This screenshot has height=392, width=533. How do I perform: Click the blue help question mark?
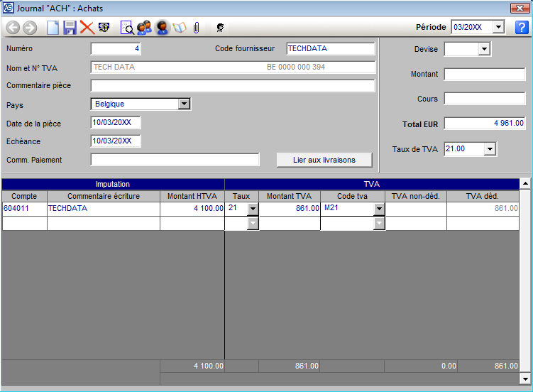[x=522, y=28]
